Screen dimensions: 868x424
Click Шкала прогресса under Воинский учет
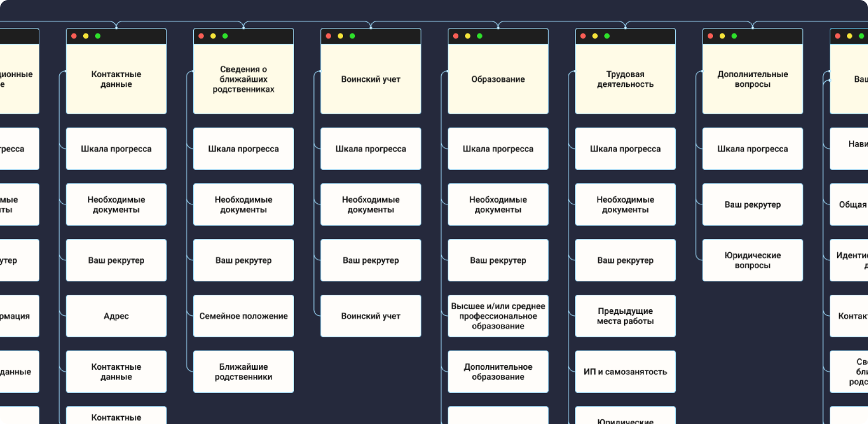(x=370, y=149)
